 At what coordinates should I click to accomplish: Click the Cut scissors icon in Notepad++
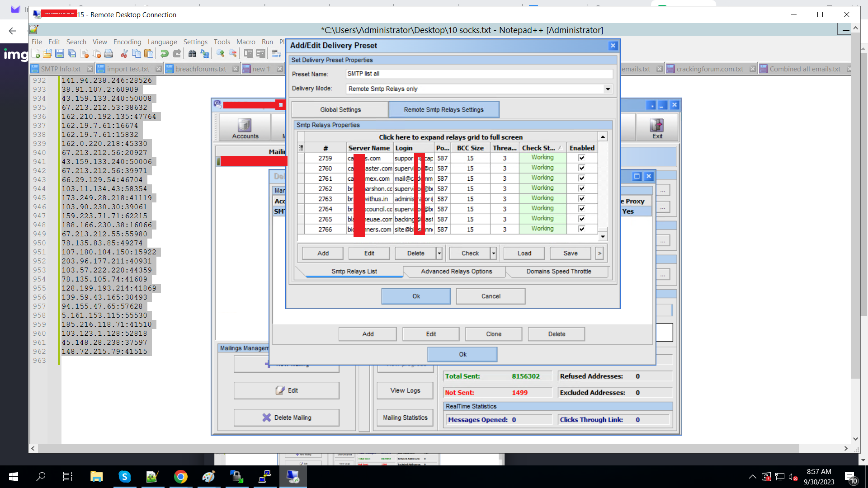(124, 54)
